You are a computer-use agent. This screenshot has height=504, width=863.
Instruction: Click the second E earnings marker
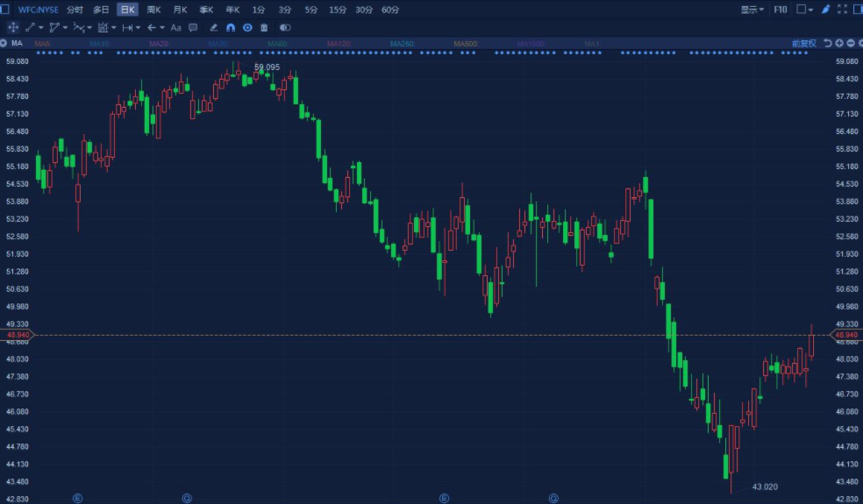click(x=444, y=499)
